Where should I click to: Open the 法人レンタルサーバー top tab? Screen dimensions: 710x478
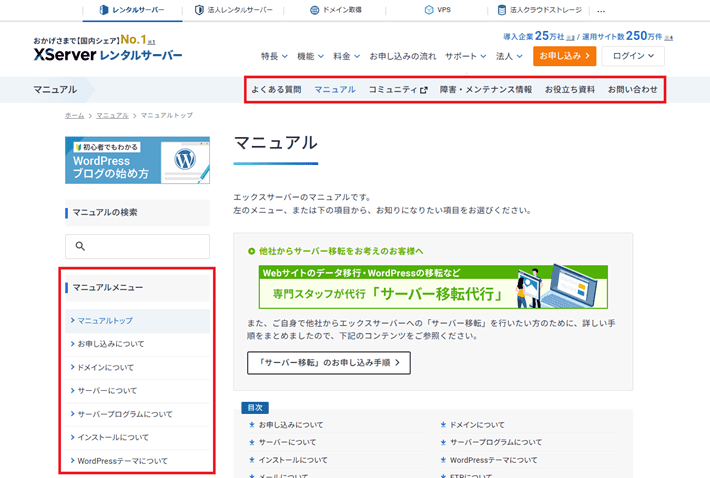coord(233,10)
